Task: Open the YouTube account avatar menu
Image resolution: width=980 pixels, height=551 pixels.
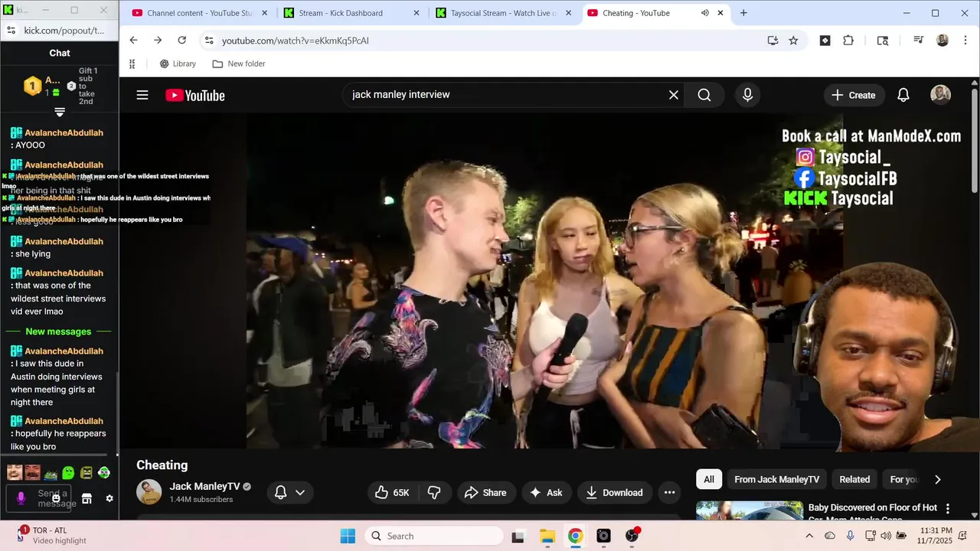Action: [940, 94]
